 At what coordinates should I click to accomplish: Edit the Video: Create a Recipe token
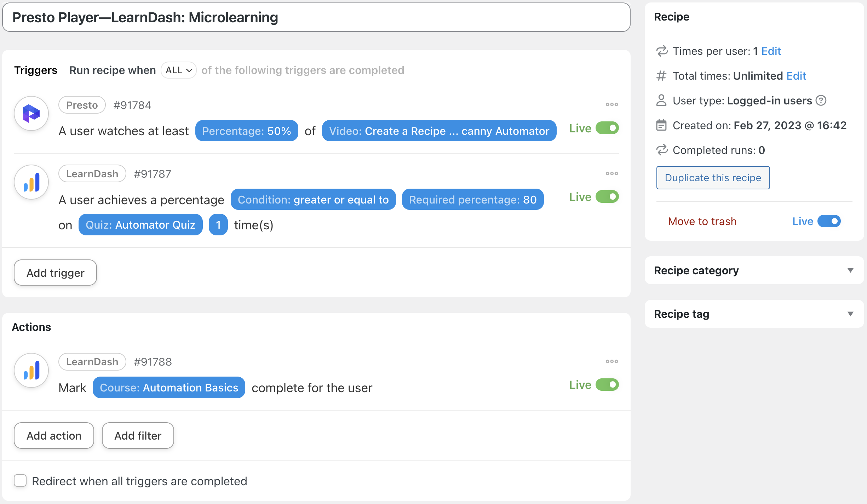pyautogui.click(x=439, y=131)
